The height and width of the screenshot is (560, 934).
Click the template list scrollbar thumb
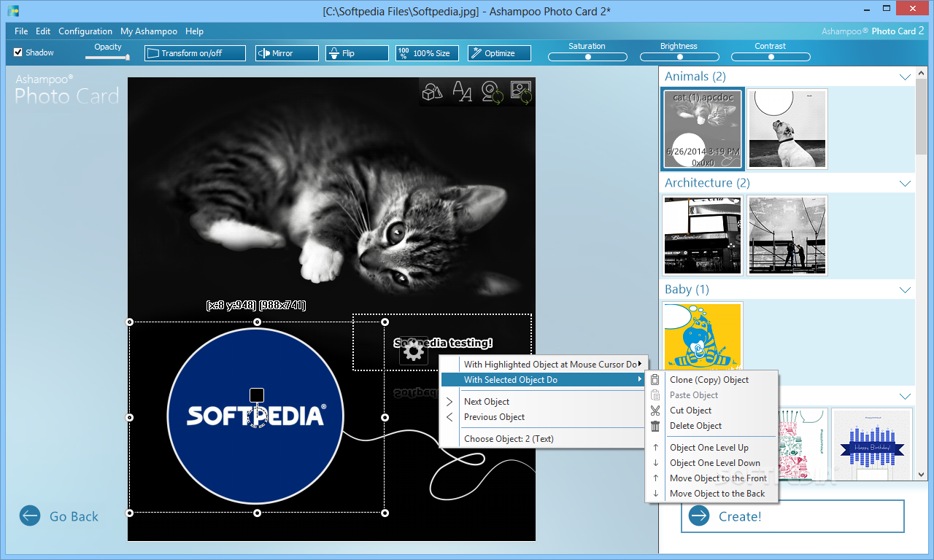[x=922, y=117]
